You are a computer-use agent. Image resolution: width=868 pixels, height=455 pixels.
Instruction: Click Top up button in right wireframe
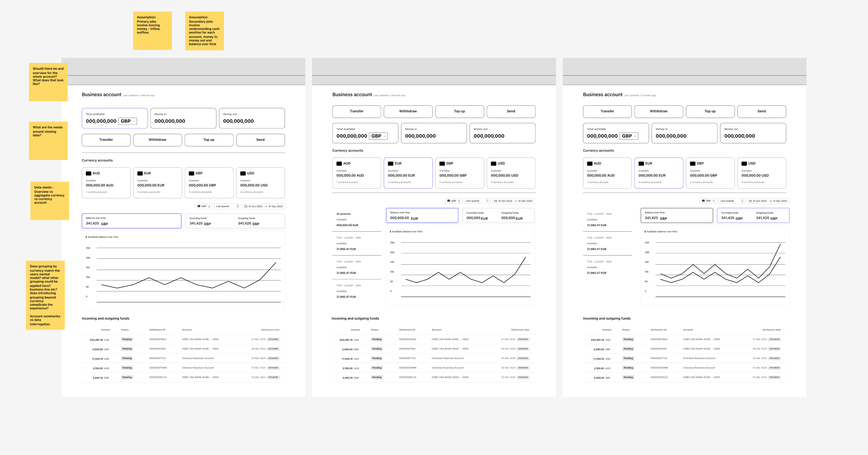[x=710, y=111]
